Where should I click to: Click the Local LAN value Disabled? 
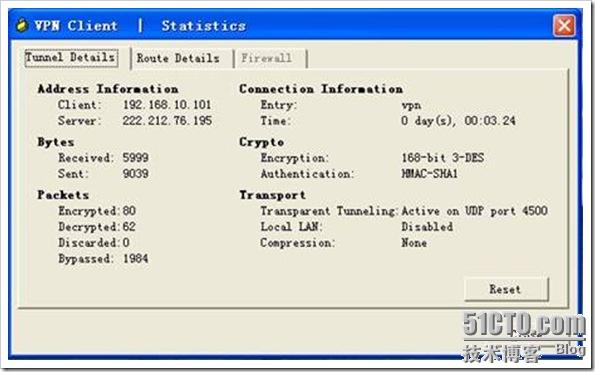coord(427,227)
